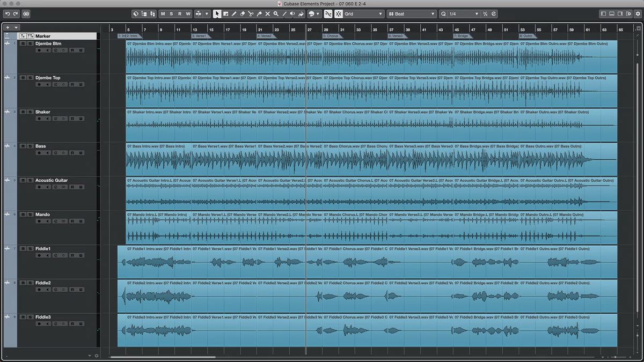Record-enable the Shaker track
The image size is (644, 362).
pos(39,119)
